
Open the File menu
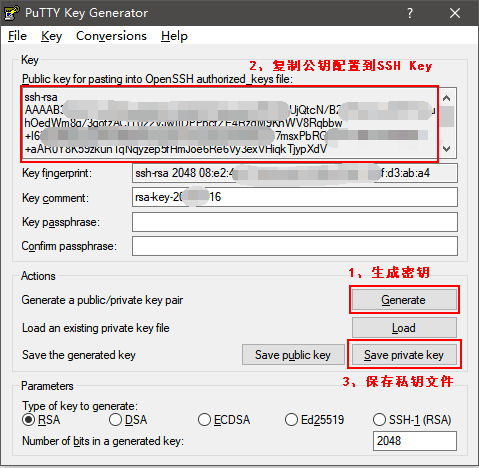[x=17, y=36]
